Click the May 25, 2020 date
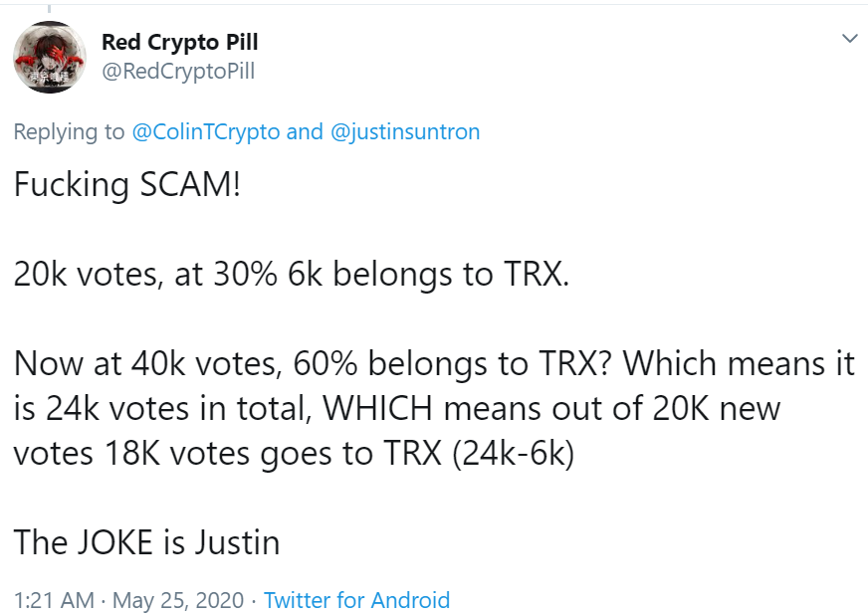Screen dimensions: 868x615 coord(178,600)
